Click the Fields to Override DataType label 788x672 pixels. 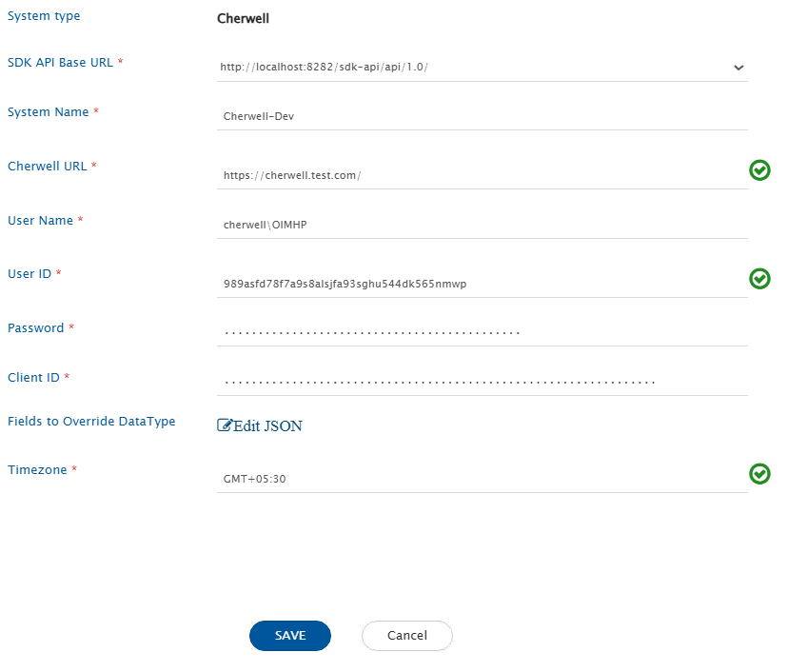91,422
